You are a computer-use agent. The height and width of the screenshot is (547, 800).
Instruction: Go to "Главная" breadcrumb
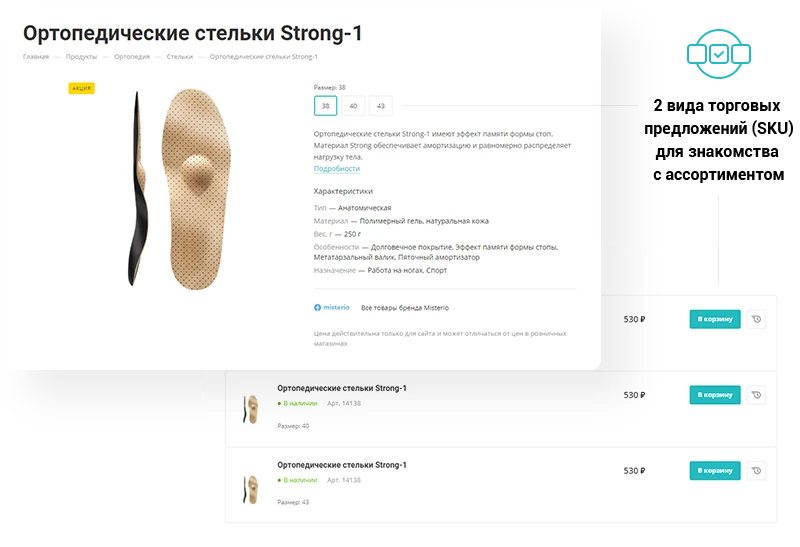[36, 57]
